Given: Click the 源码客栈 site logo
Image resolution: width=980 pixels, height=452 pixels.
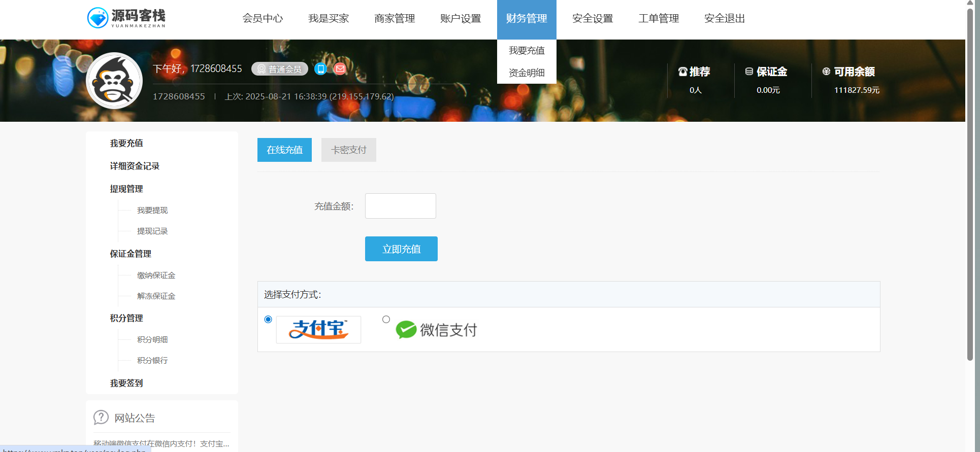Looking at the screenshot, I should 126,18.
